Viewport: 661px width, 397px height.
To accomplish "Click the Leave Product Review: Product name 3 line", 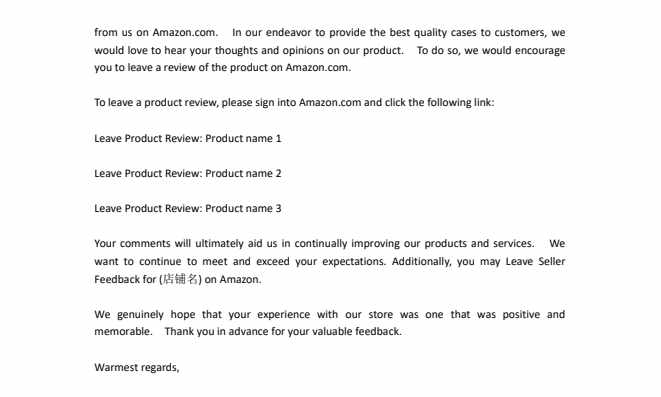I will point(188,209).
